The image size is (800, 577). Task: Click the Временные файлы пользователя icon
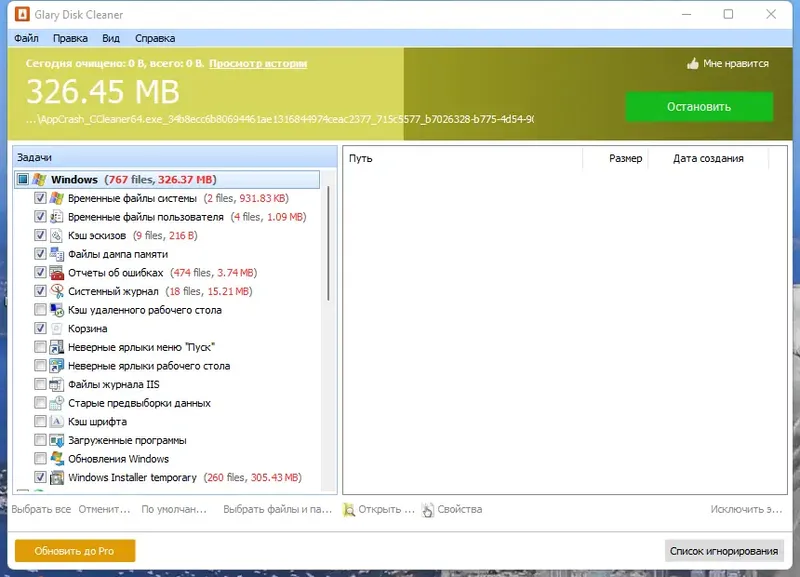click(x=57, y=217)
